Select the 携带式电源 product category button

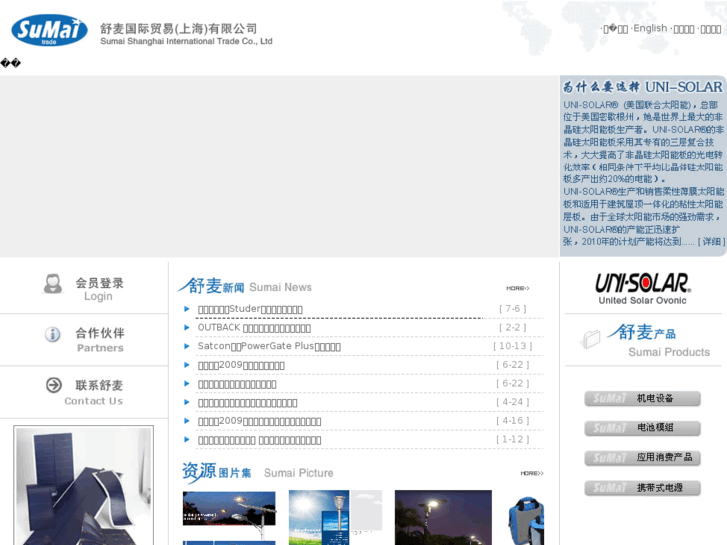point(642,488)
